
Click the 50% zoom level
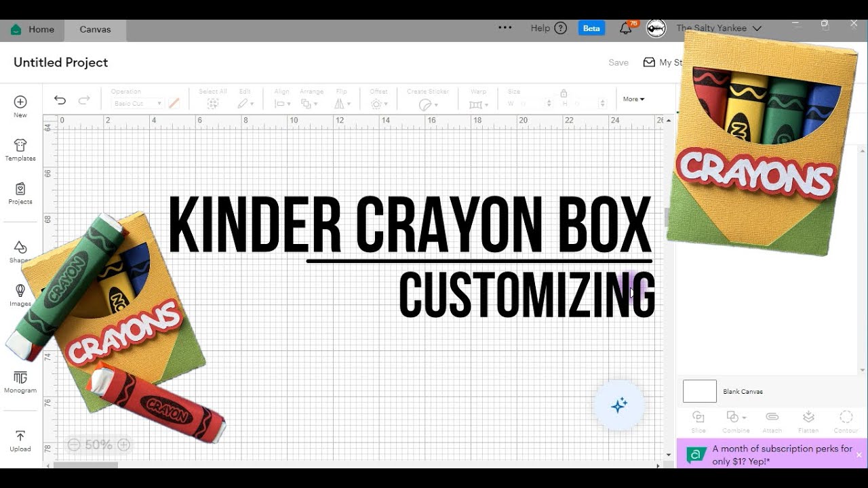click(98, 445)
